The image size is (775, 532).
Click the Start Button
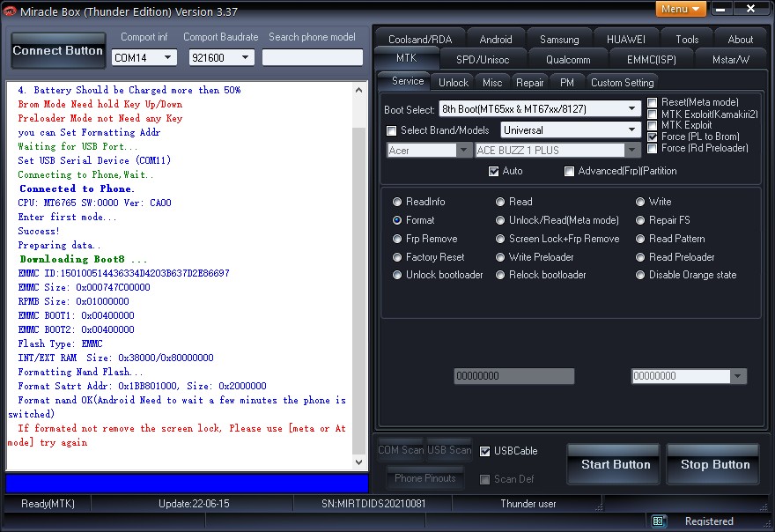(613, 464)
